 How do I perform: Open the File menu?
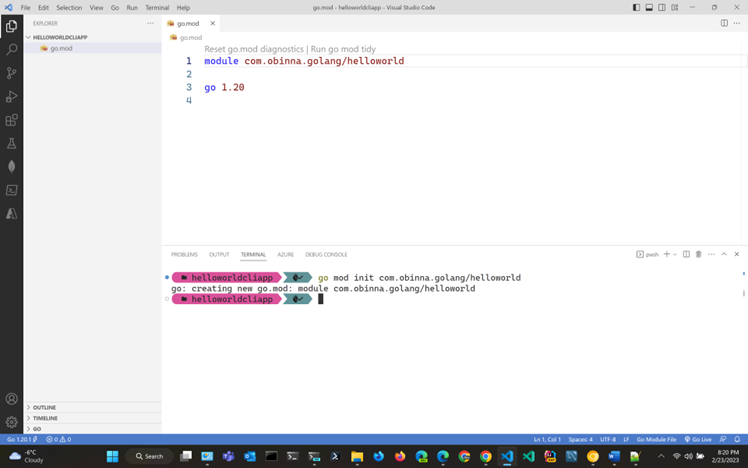[25, 8]
